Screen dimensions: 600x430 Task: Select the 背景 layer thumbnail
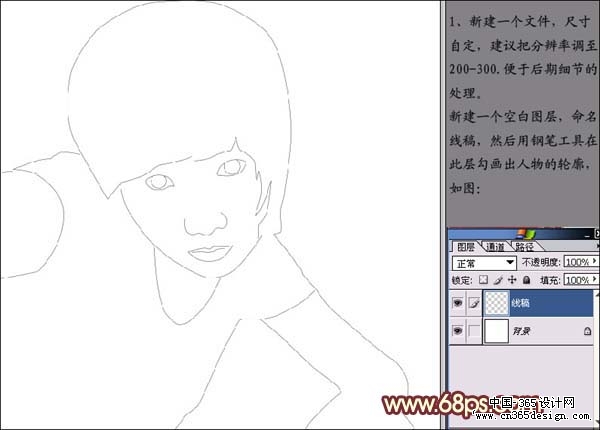point(496,331)
